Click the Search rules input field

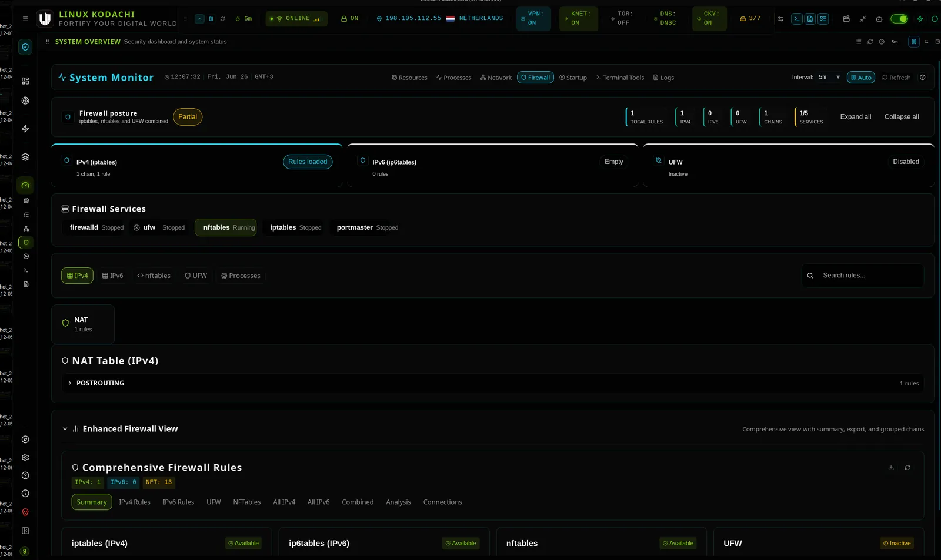coord(863,276)
